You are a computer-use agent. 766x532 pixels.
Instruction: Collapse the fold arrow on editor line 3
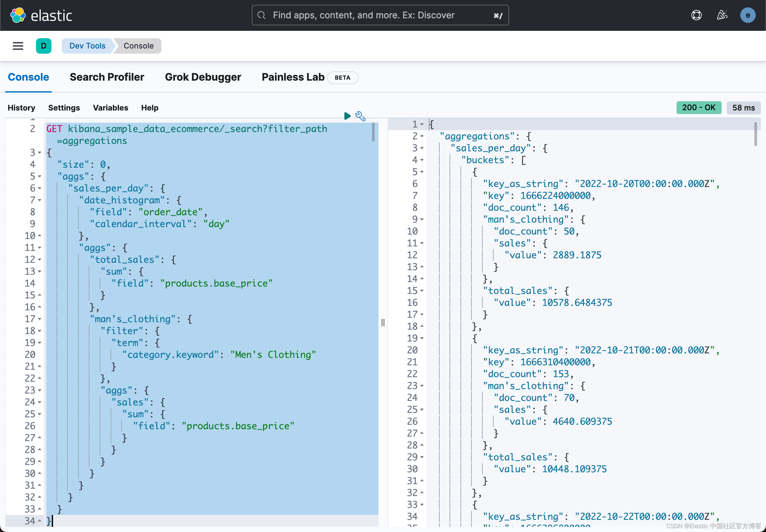coord(40,153)
